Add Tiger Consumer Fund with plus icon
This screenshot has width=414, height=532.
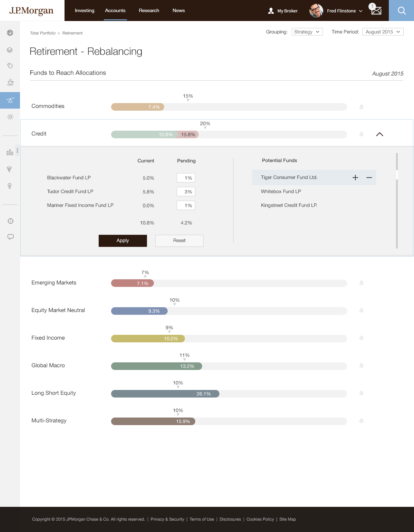(x=355, y=178)
